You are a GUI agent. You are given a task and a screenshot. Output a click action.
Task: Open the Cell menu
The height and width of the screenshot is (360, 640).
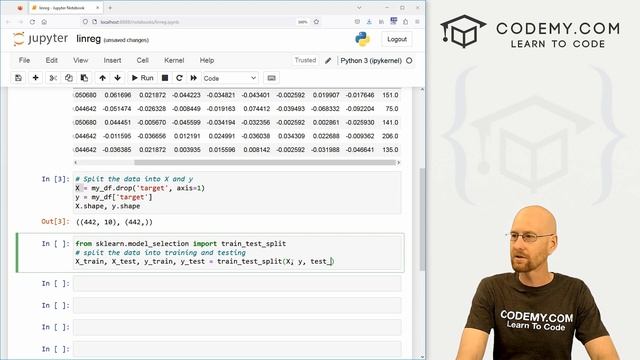(142, 60)
